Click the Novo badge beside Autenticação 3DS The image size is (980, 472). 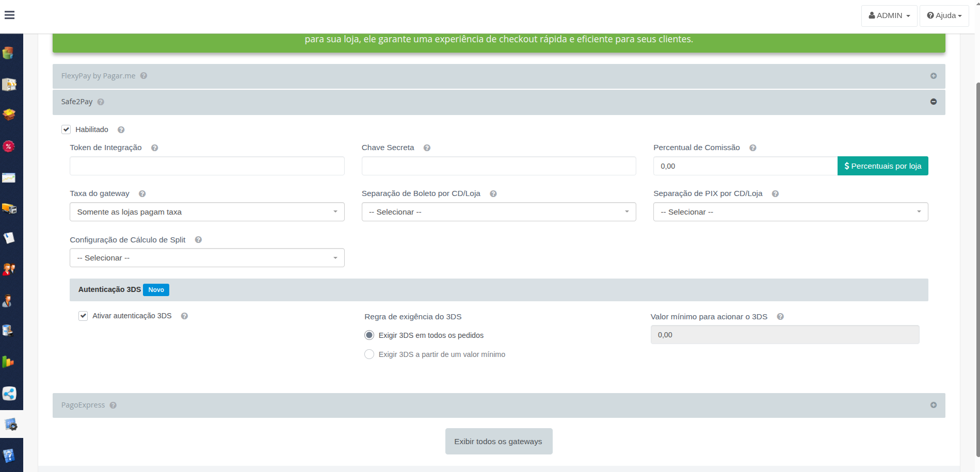click(x=156, y=290)
